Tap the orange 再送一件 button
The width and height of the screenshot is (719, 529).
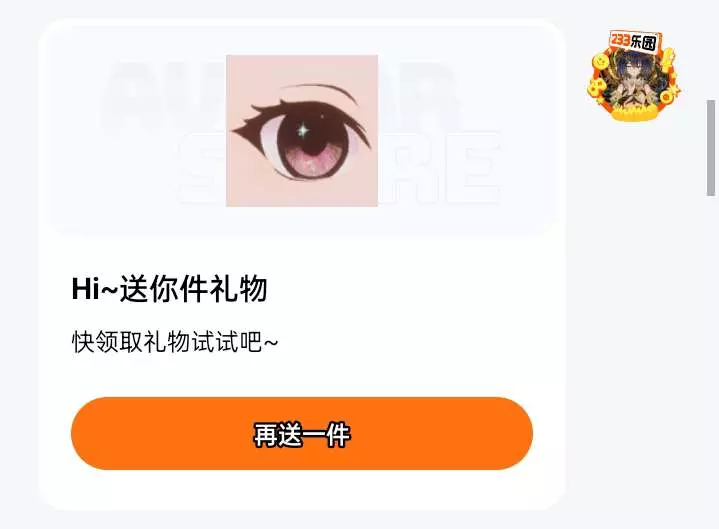(302, 433)
